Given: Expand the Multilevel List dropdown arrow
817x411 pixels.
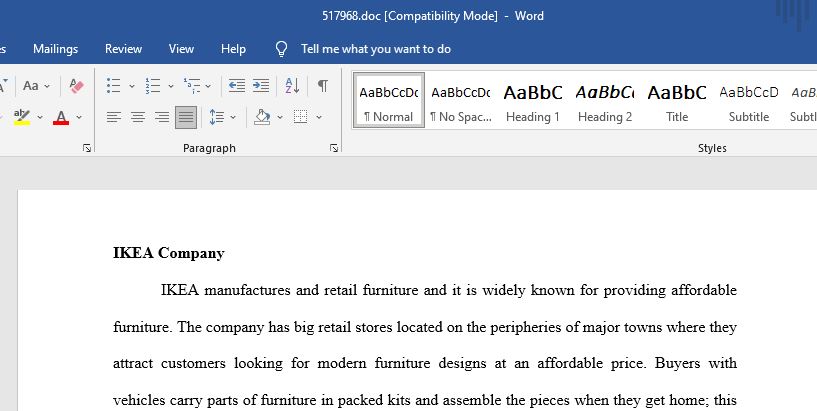Looking at the screenshot, I should [x=208, y=86].
